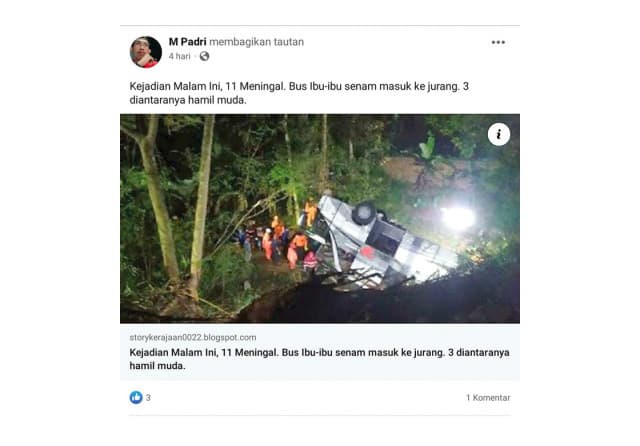
Task: Click the tree trunks on the photo's left
Action: pos(173,204)
